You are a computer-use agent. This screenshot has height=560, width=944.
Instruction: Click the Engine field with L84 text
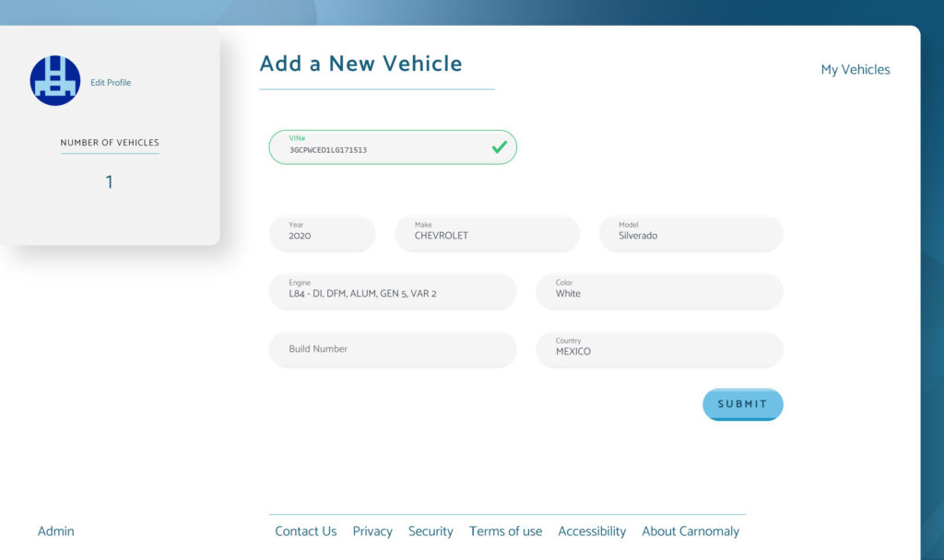[x=393, y=292]
